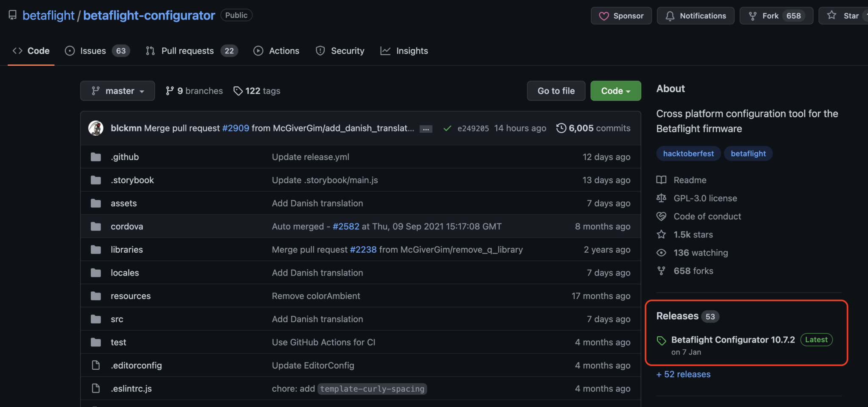Image resolution: width=868 pixels, height=407 pixels.
Task: Click the Fork icon in the header
Action: [x=752, y=16]
